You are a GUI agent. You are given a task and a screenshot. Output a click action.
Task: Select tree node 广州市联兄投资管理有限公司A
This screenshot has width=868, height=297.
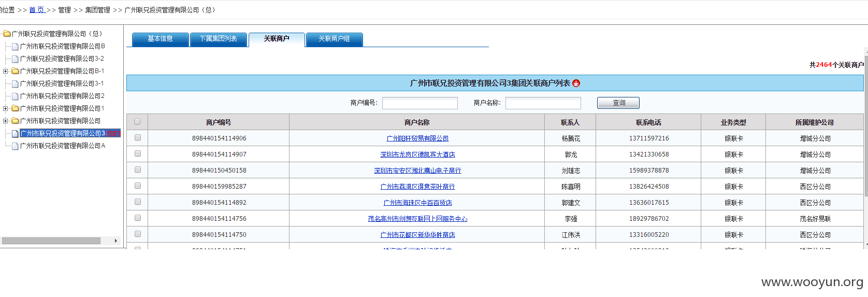click(63, 146)
